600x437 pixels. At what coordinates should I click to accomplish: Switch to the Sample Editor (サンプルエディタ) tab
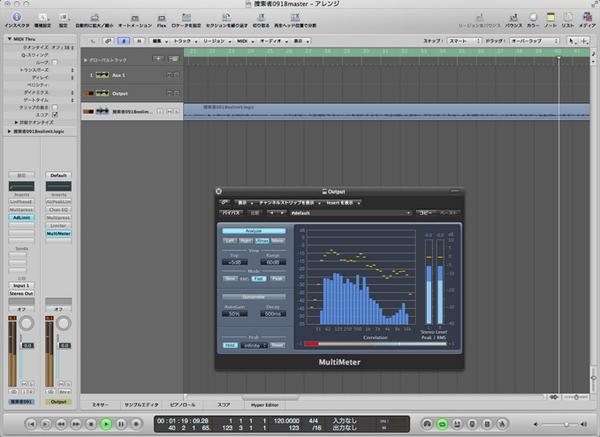pyautogui.click(x=141, y=404)
